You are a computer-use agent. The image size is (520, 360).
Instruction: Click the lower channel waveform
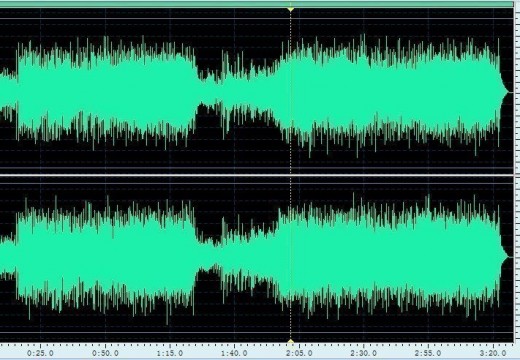coord(257,258)
